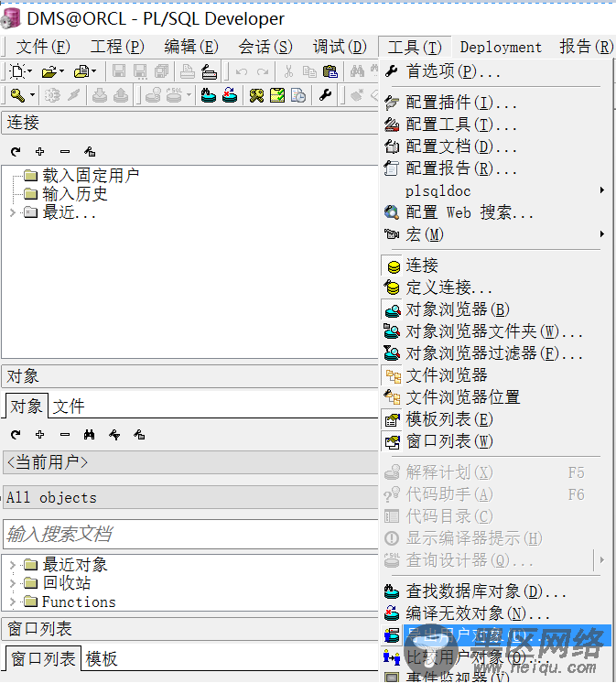Viewport: 616px width, 683px height.
Task: Open the plsqldoc submenu
Action: coord(496,190)
